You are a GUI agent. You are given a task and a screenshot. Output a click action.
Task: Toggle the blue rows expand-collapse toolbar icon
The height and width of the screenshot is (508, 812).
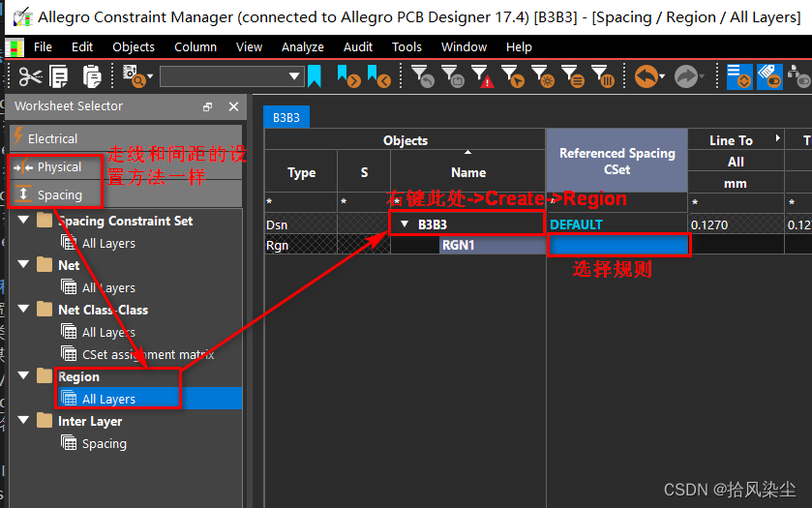739,76
